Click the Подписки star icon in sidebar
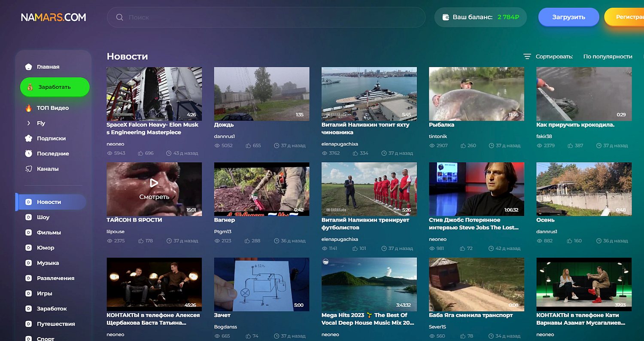644x341 pixels. [x=29, y=138]
